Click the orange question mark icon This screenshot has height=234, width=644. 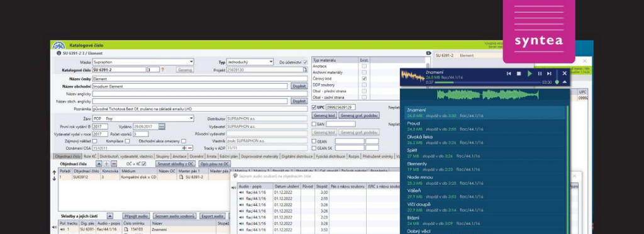tap(163, 70)
